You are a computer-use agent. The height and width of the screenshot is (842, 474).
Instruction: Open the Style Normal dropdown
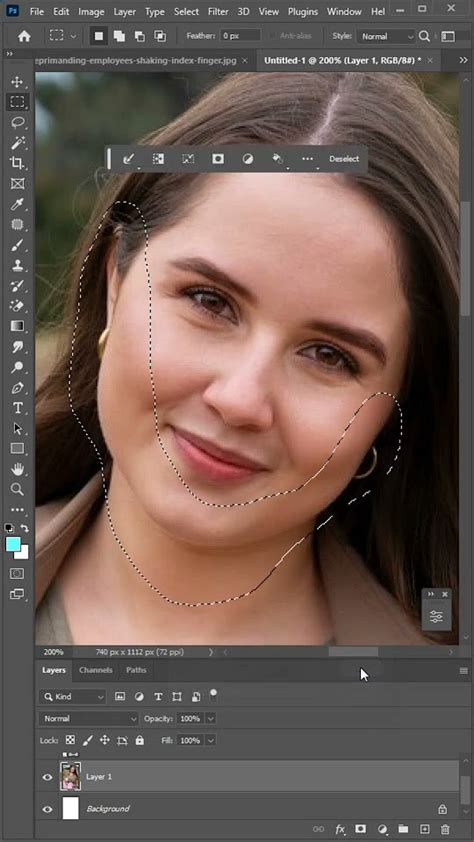click(x=387, y=37)
